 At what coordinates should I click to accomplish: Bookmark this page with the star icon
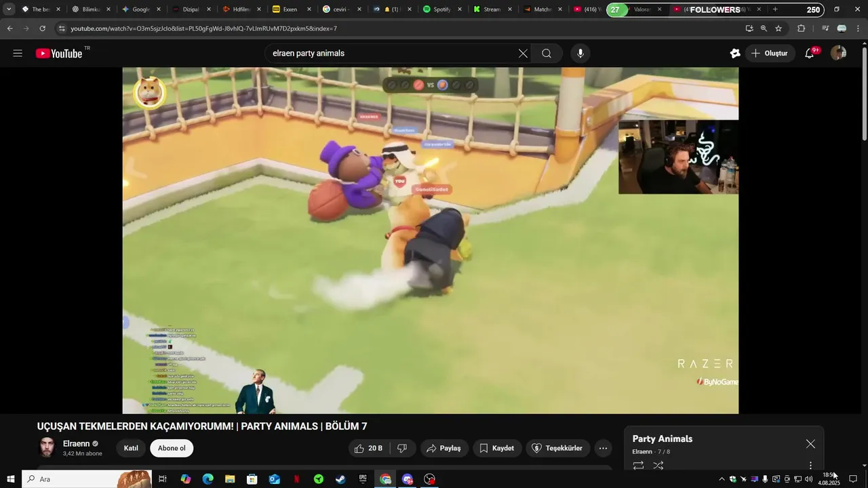pos(778,28)
